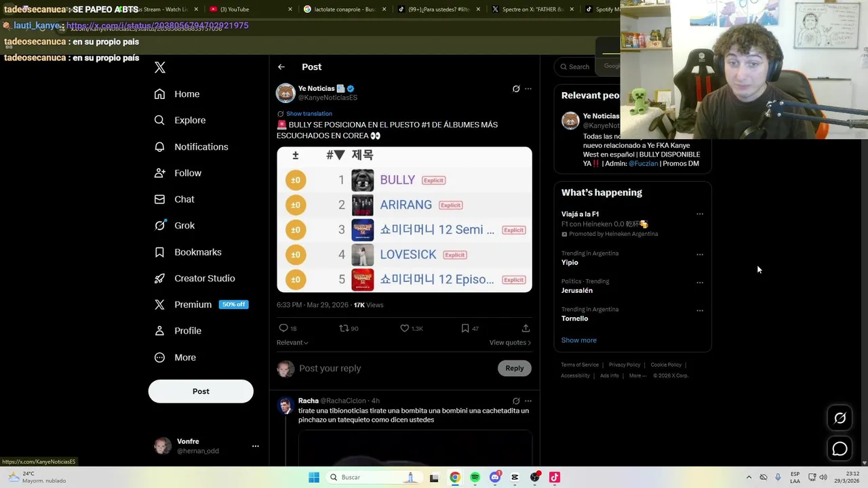Switch to Spectre on X tab

click(x=532, y=9)
